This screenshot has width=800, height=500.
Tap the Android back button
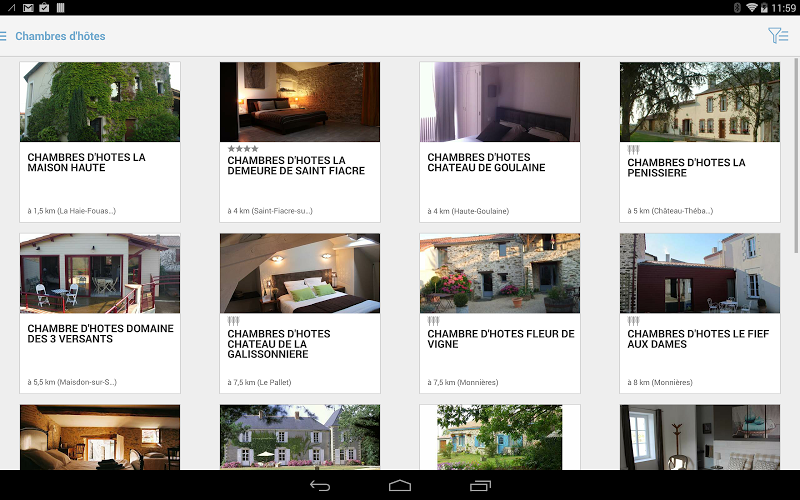point(320,486)
